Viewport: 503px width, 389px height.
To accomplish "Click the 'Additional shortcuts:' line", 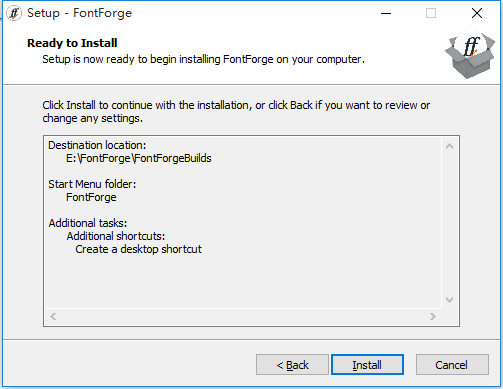I will (116, 236).
